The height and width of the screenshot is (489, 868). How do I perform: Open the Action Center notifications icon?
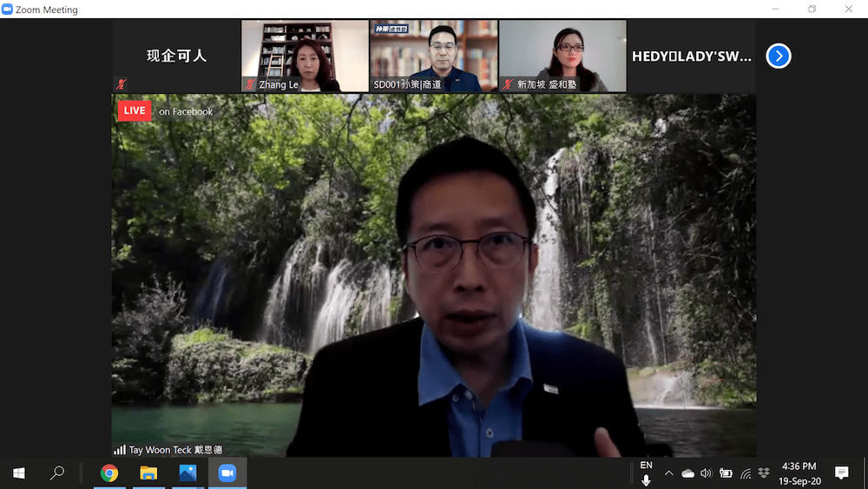(841, 472)
